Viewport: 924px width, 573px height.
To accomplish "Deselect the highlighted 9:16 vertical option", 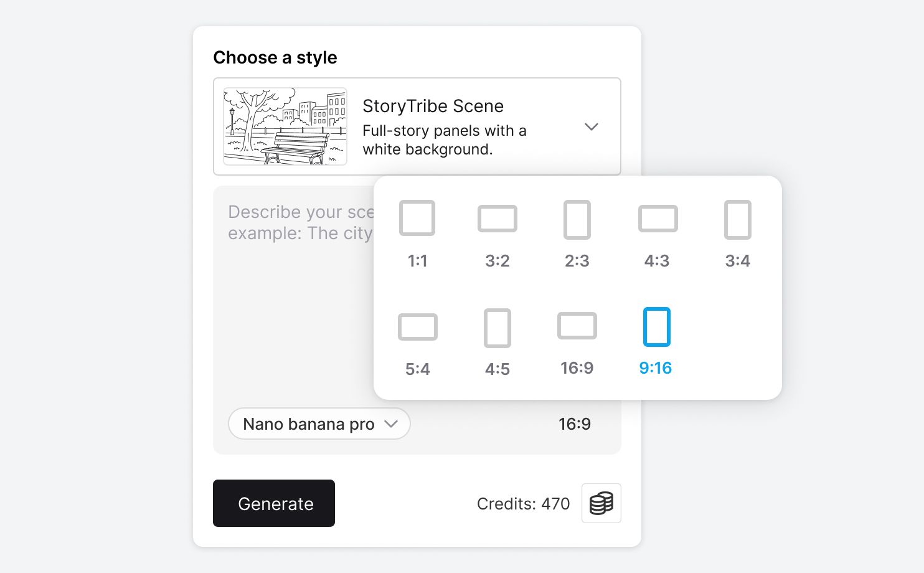I will (x=656, y=341).
